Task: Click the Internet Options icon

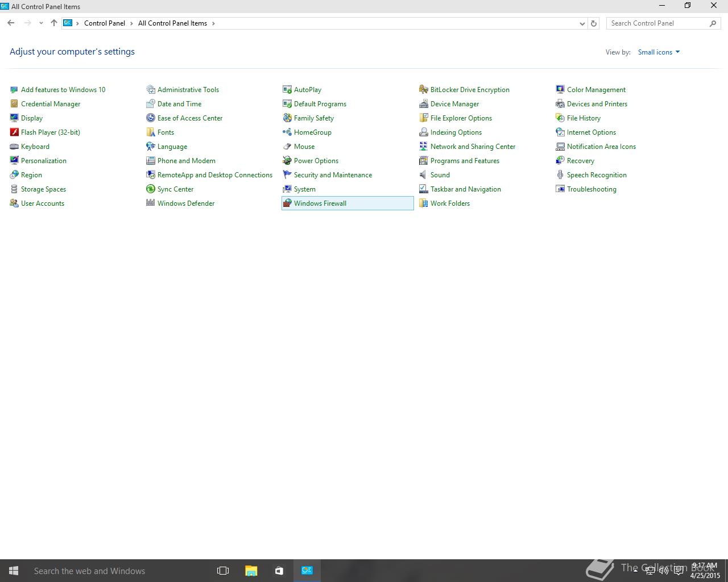Action: pyautogui.click(x=560, y=132)
